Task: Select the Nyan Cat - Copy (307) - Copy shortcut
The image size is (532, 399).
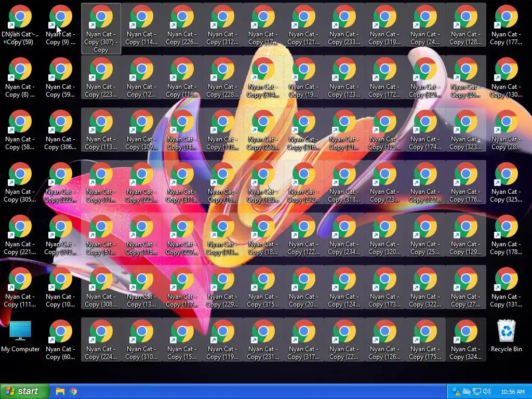Action: point(101,29)
